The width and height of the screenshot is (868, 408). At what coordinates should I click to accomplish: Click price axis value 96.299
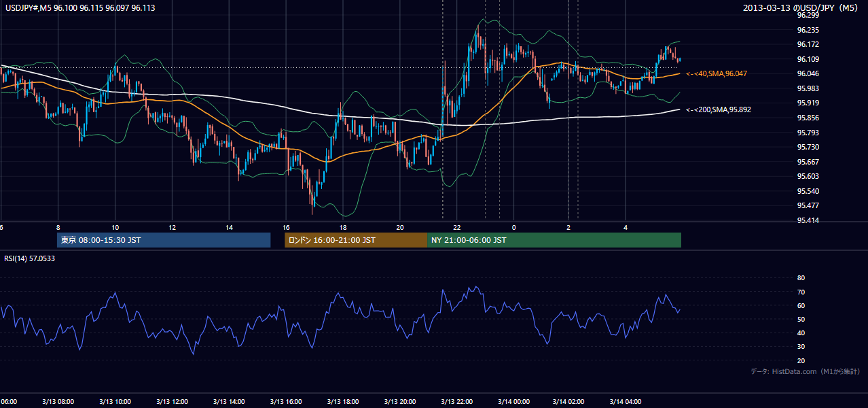coord(808,15)
